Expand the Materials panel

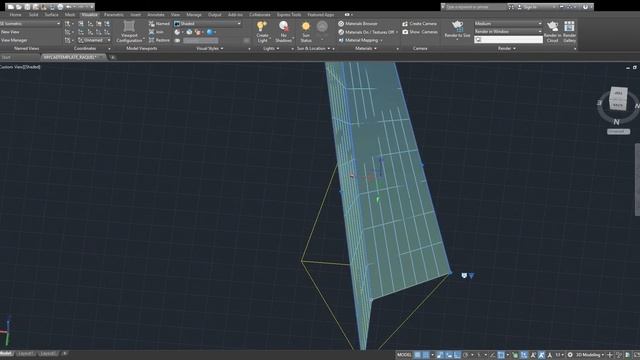[x=366, y=48]
